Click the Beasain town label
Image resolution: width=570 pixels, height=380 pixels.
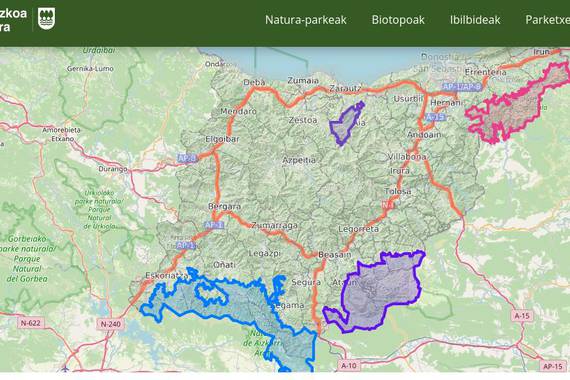(334, 255)
